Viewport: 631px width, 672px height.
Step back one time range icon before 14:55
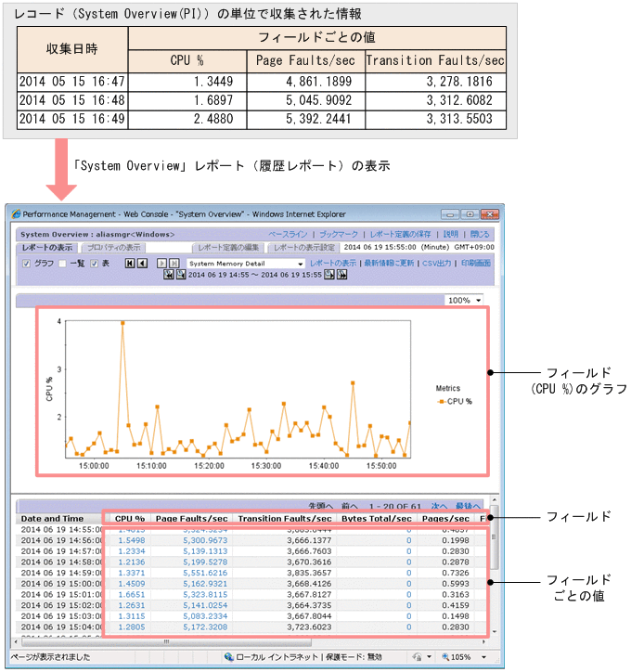(181, 275)
